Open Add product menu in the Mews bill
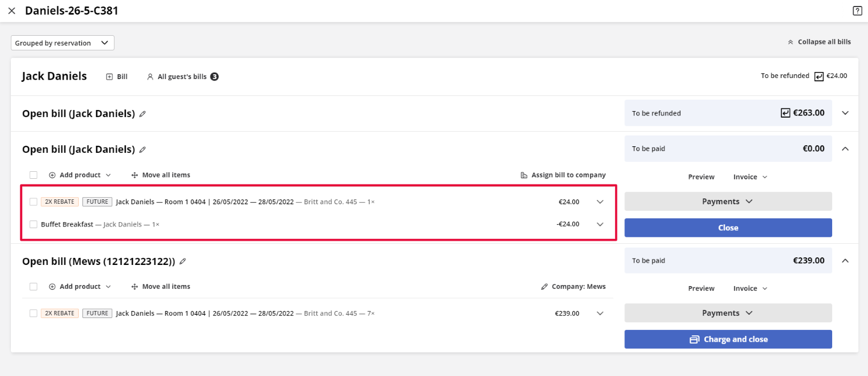 [x=80, y=287]
